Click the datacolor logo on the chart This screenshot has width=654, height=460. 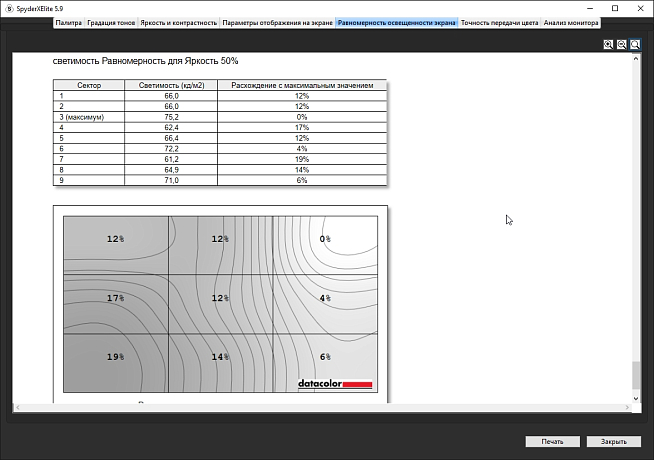click(335, 383)
